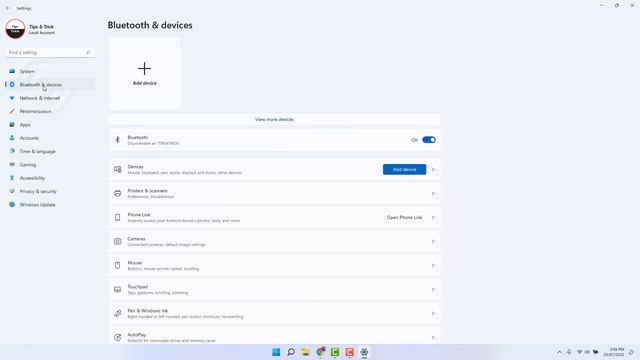Click the Personalisation brush icon
The image size is (640, 360).
click(x=12, y=111)
